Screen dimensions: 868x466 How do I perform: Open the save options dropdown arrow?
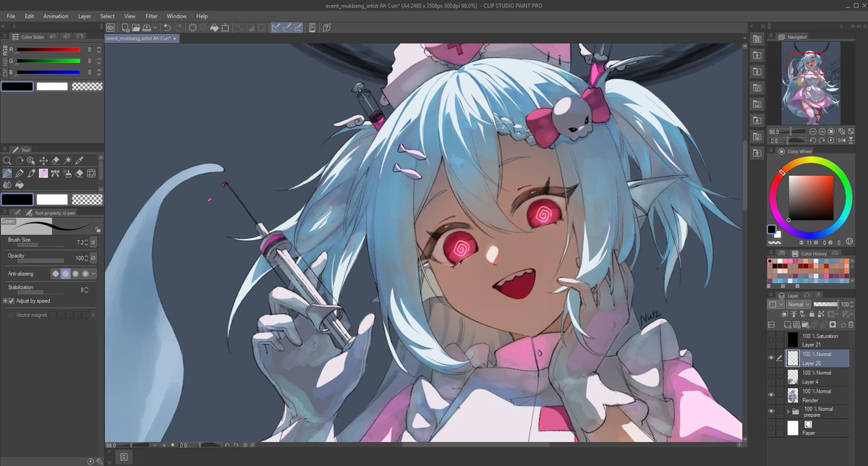click(155, 27)
